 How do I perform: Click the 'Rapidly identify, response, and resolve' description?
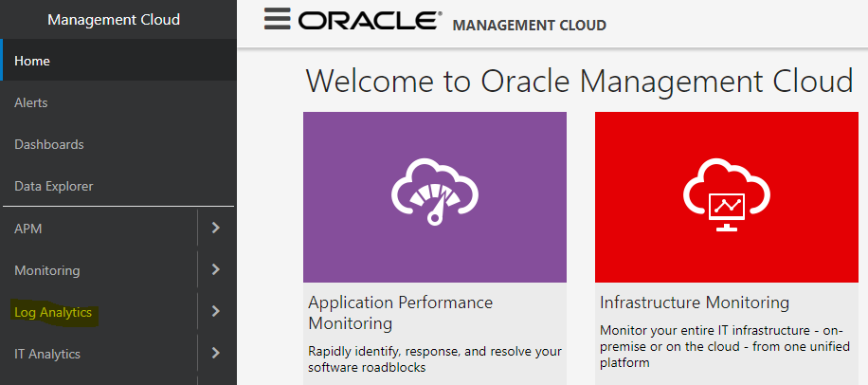click(435, 359)
